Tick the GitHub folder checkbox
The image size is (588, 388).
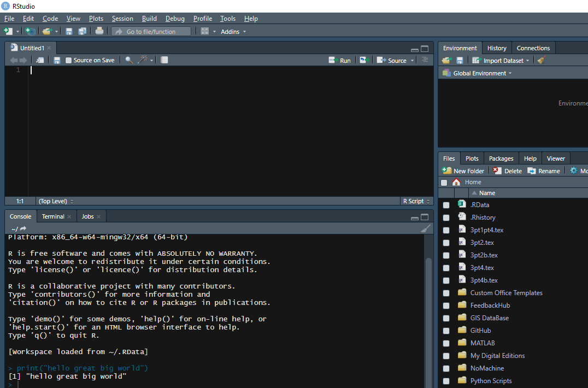446,331
